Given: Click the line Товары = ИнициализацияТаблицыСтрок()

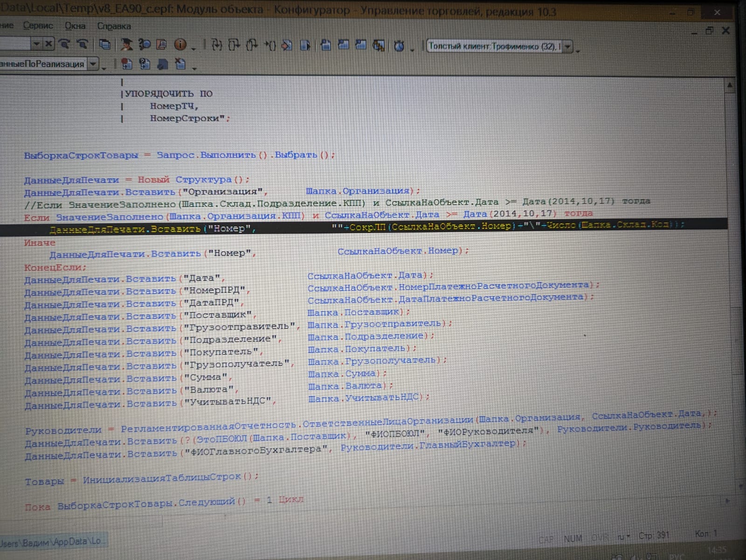Looking at the screenshot, I should [x=141, y=479].
